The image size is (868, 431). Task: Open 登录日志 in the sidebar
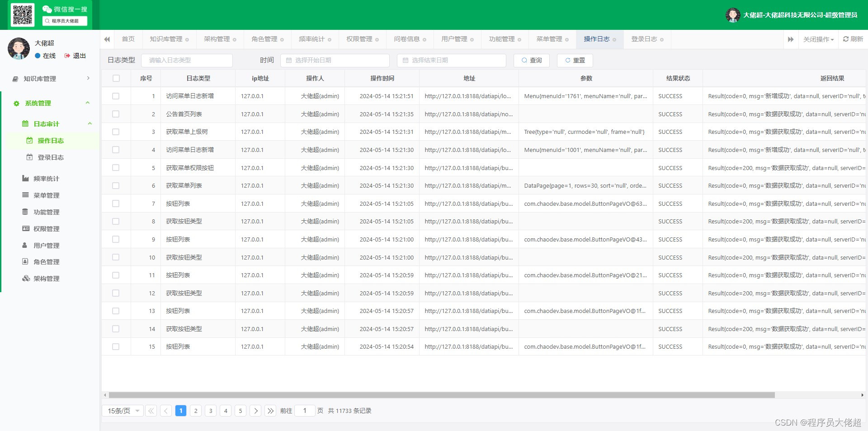51,157
